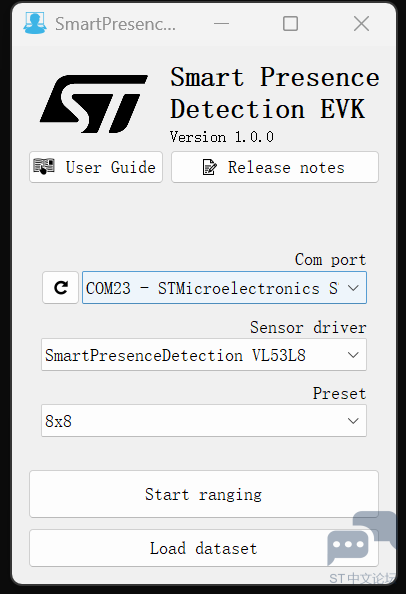Open the COM23 STMicroelectronics port combo box
Viewport: 406px width, 594px height.
[224, 288]
